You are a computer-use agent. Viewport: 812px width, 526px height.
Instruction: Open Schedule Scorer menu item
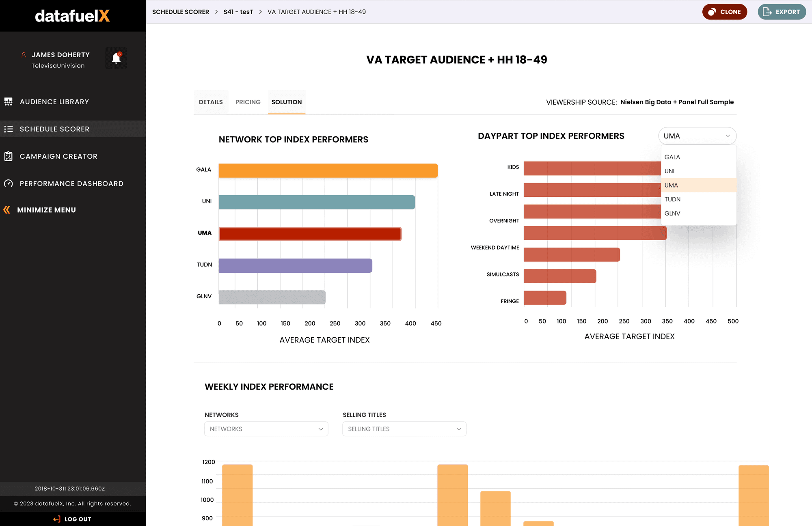point(73,129)
